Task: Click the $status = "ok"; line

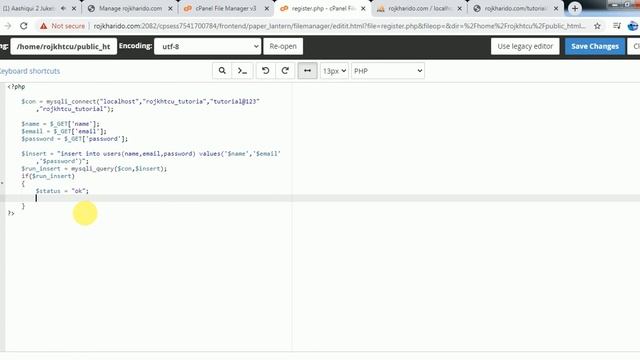Action: coord(62,191)
